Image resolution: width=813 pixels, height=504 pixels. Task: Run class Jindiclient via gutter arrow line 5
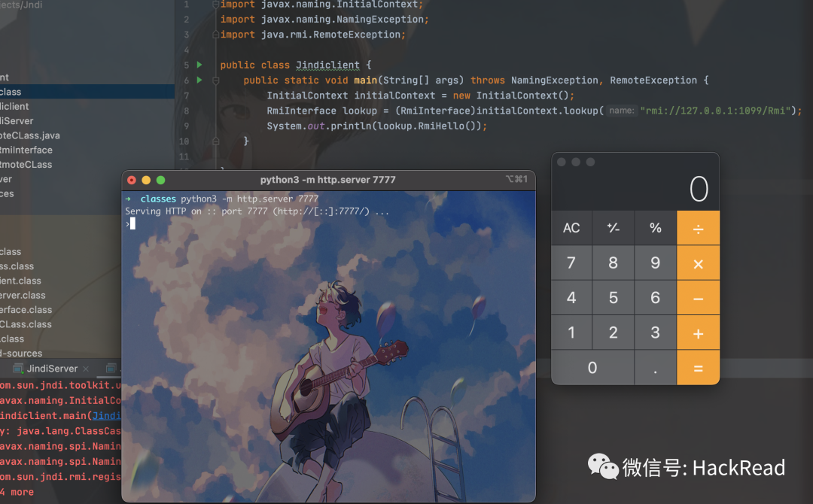click(x=199, y=65)
